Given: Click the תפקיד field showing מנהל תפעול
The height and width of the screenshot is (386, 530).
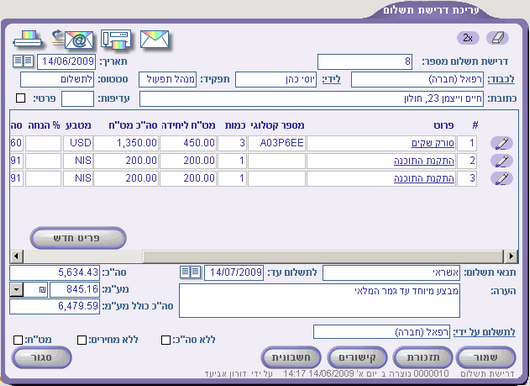Looking at the screenshot, I should (x=168, y=80).
